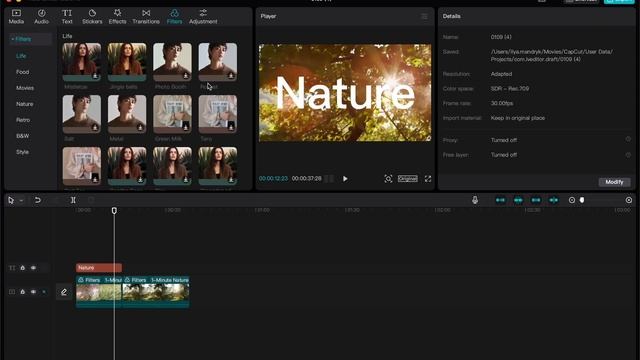Select the Nature filter category
Viewport: 640px width, 360px height.
pos(24,104)
